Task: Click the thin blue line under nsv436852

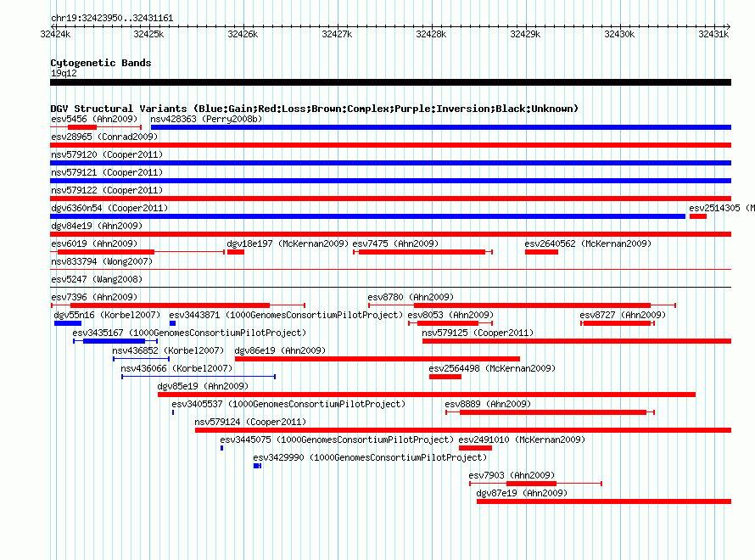Action: [x=141, y=359]
